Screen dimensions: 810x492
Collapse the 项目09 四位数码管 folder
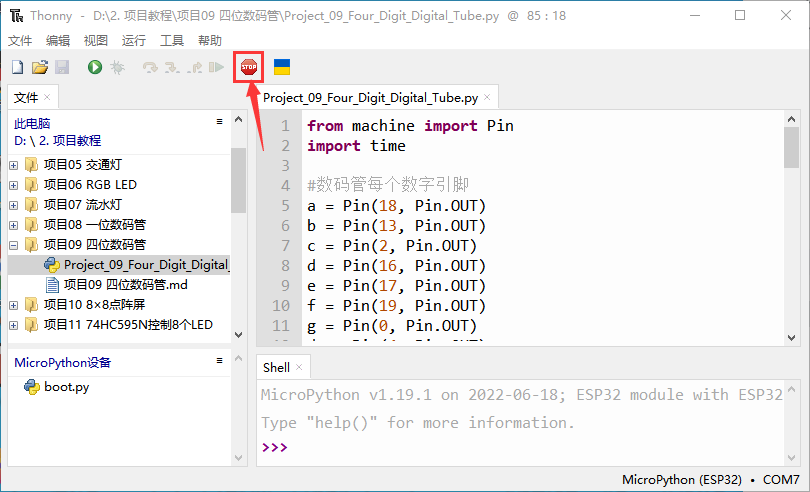[13, 245]
